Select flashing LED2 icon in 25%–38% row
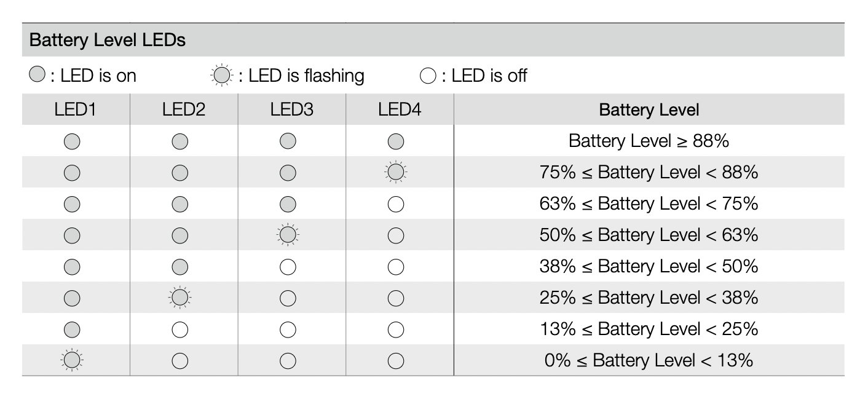The width and height of the screenshot is (868, 407). pyautogui.click(x=180, y=298)
